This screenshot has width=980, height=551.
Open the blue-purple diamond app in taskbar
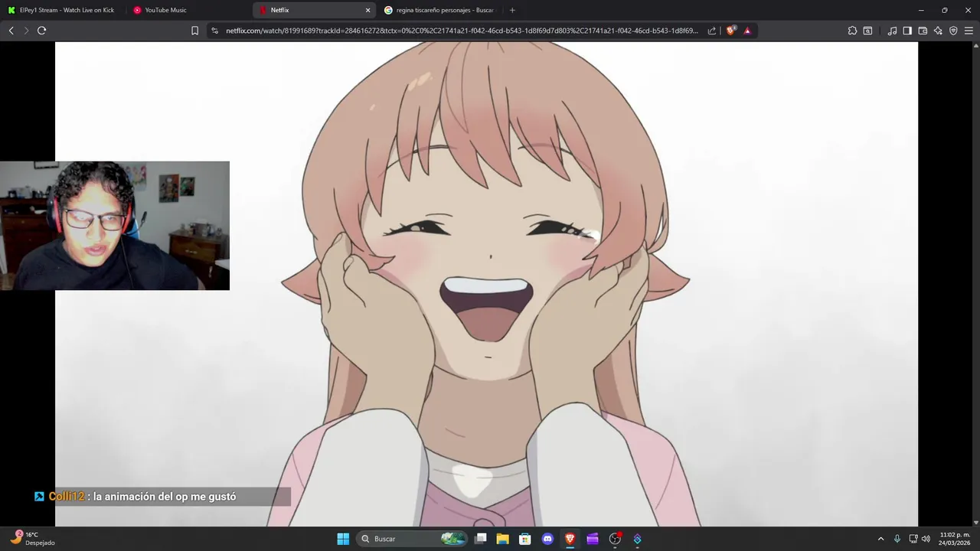coord(637,539)
